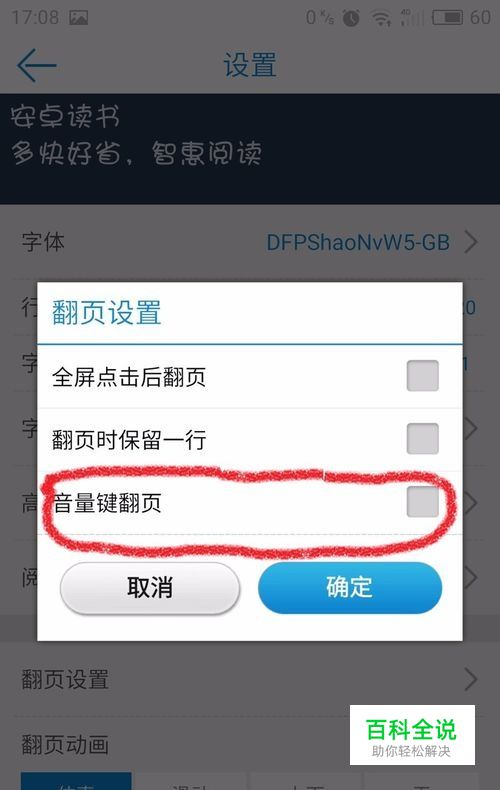
Task: Enable 全屏点击后翻页 checkbox
Action: pyautogui.click(x=422, y=376)
